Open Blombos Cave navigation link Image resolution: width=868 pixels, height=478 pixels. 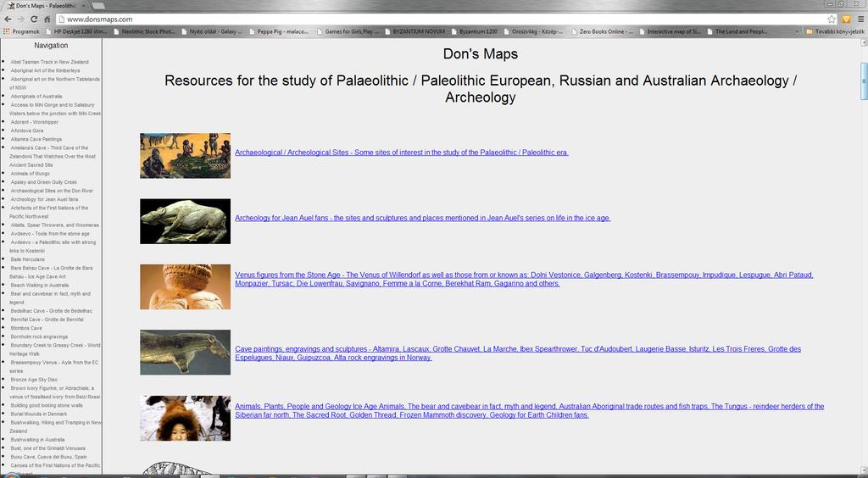pyautogui.click(x=26, y=328)
